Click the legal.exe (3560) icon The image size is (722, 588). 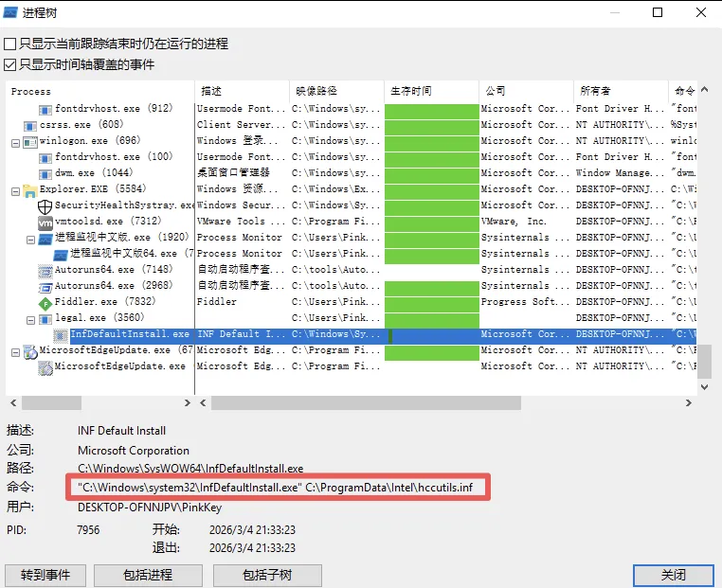(x=45, y=319)
